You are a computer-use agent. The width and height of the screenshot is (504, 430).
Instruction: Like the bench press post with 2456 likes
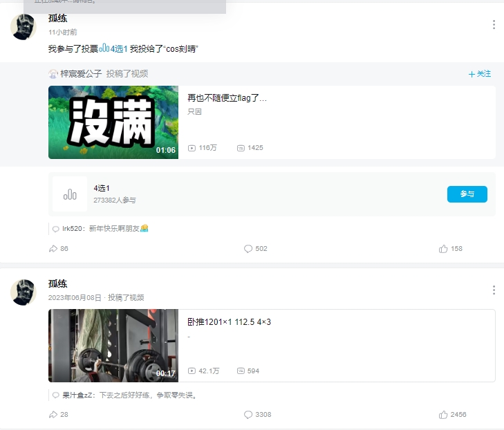[x=443, y=415]
